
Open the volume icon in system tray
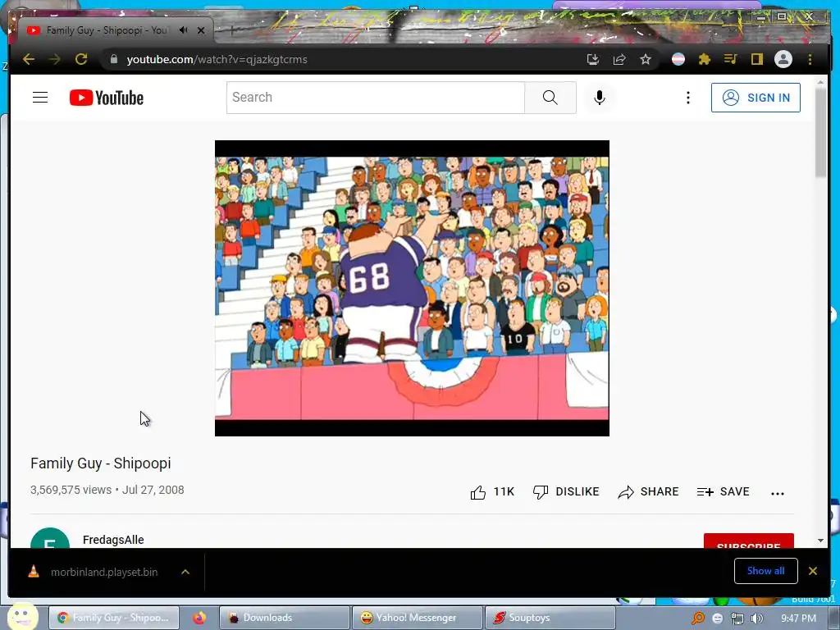757,619
